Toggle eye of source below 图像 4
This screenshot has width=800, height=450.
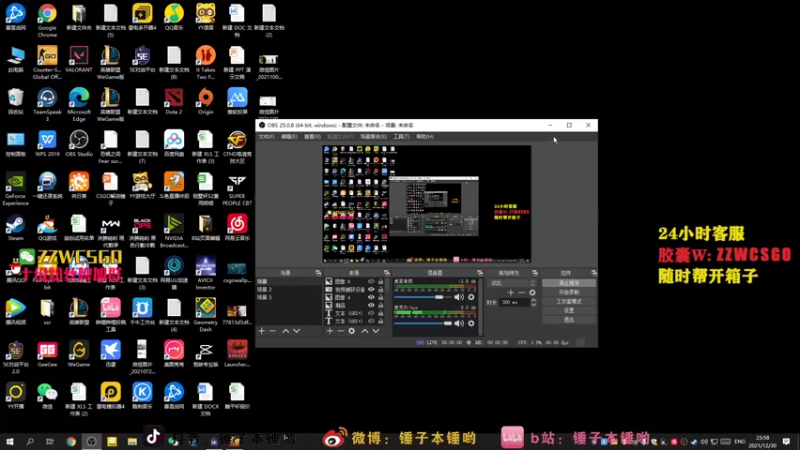(371, 305)
